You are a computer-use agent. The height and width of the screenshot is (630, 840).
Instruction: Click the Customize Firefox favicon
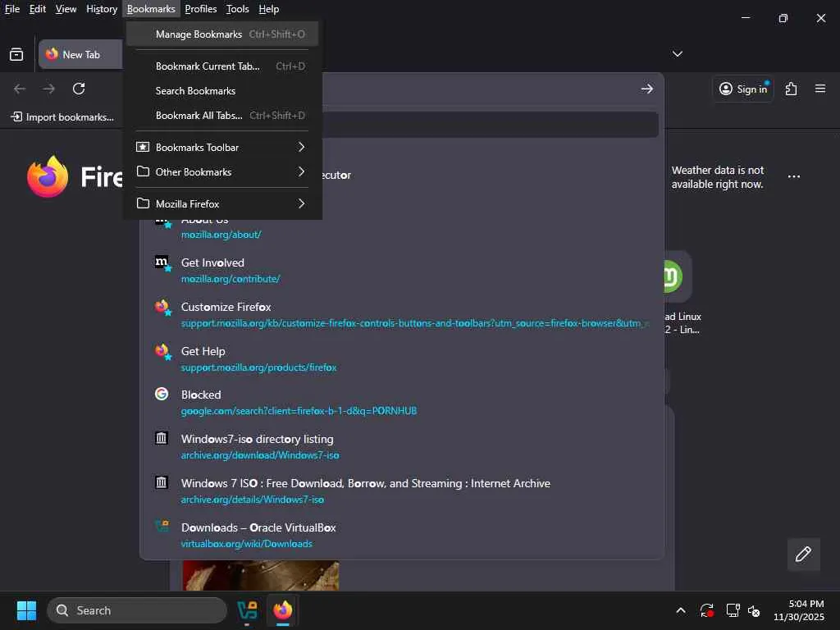(162, 307)
